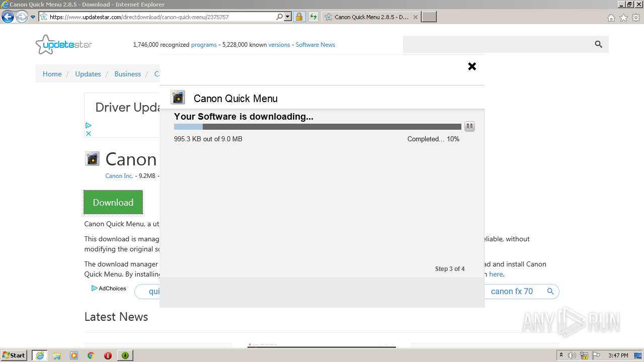
Task: Open the green downloader taskbar icon
Action: [x=125, y=355]
